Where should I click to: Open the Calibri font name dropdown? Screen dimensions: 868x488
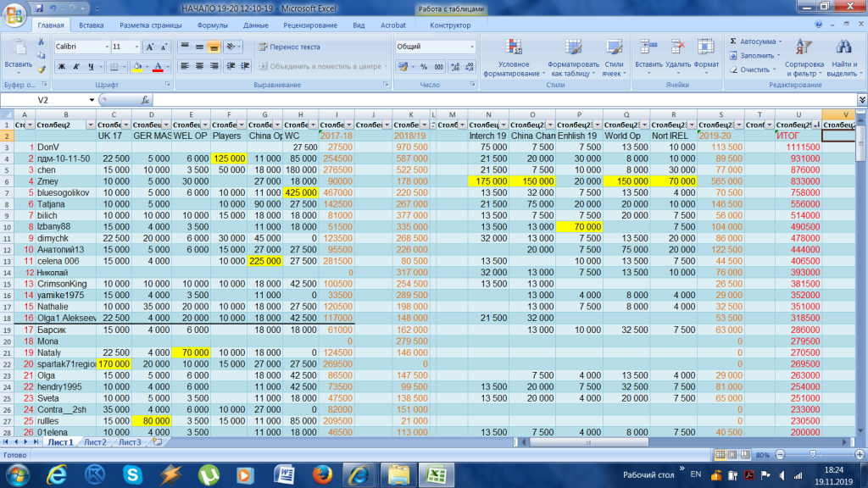(107, 47)
